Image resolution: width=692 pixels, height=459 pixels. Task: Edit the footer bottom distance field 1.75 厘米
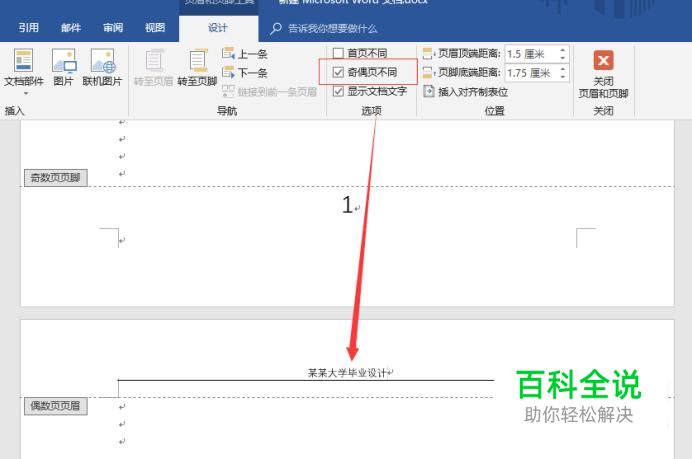(531, 73)
